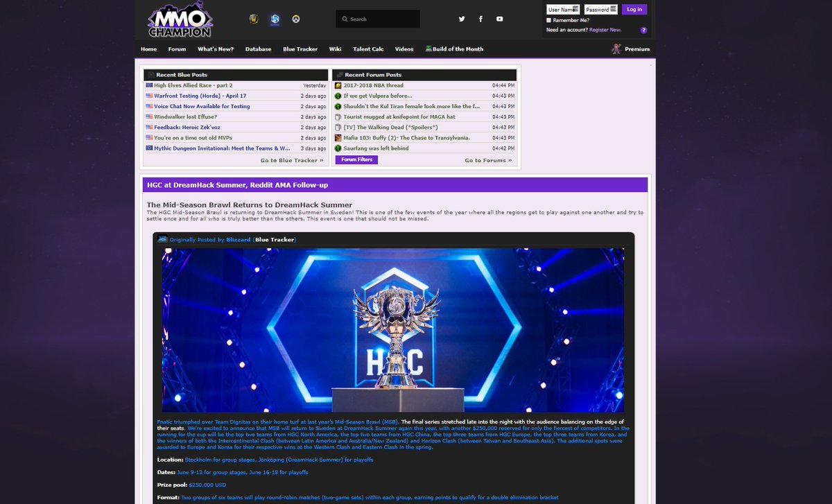The height and width of the screenshot is (504, 832).
Task: Click the Password input field
Action: [600, 9]
